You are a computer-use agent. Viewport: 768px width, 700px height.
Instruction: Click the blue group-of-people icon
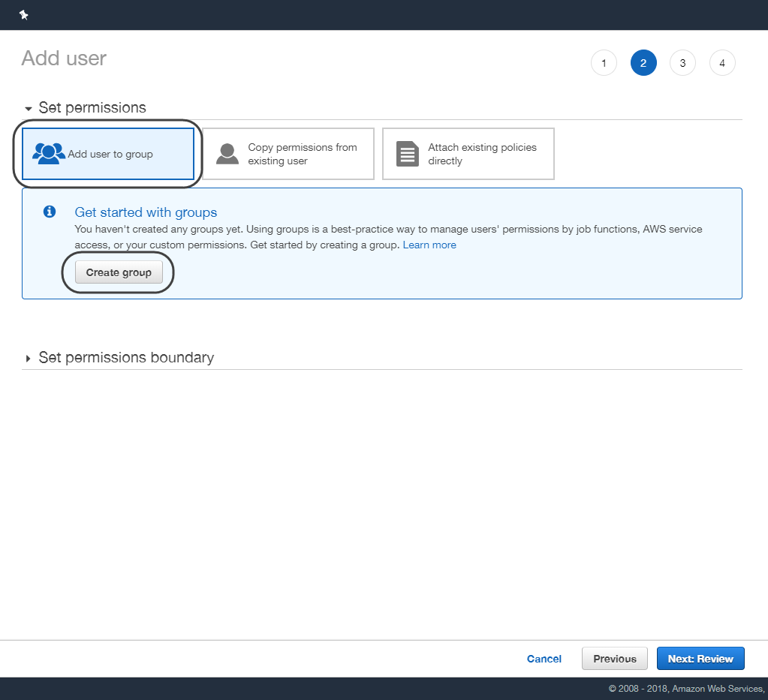49,154
